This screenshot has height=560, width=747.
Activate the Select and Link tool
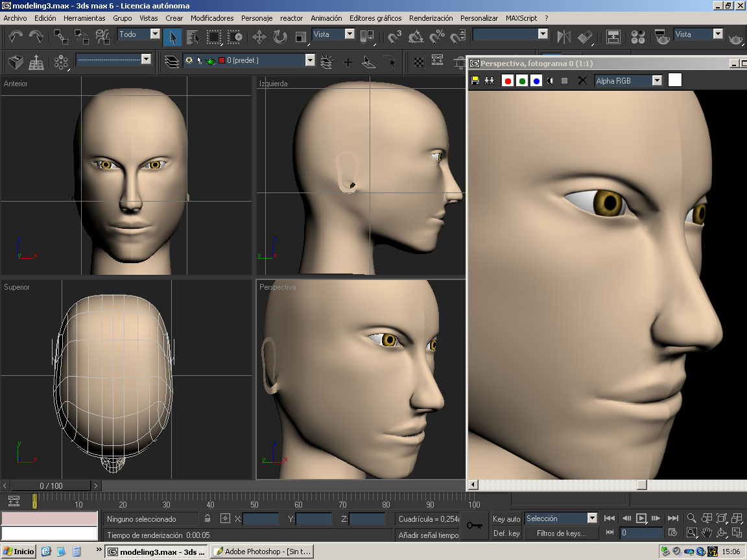tap(60, 37)
